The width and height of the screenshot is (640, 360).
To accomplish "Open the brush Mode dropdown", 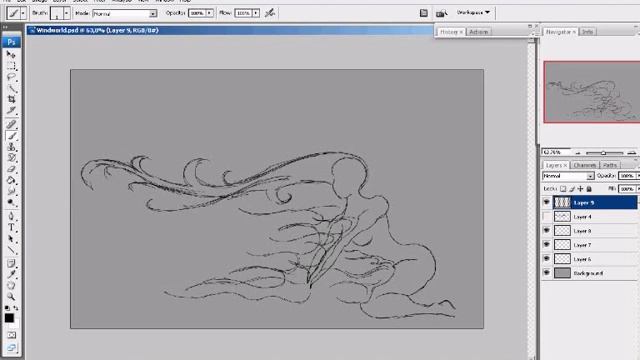I will (x=153, y=13).
